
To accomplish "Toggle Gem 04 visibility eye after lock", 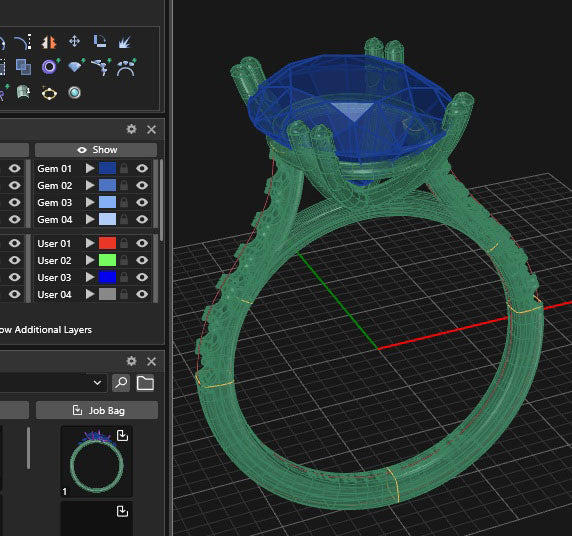I will (142, 219).
